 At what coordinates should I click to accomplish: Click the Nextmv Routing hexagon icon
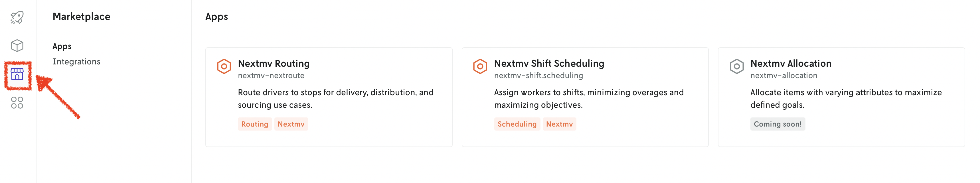click(224, 66)
